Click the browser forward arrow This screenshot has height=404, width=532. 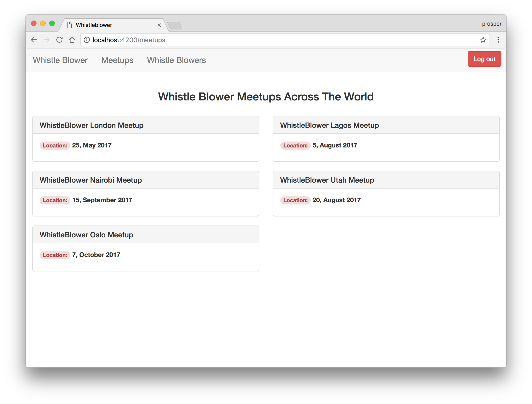point(47,40)
